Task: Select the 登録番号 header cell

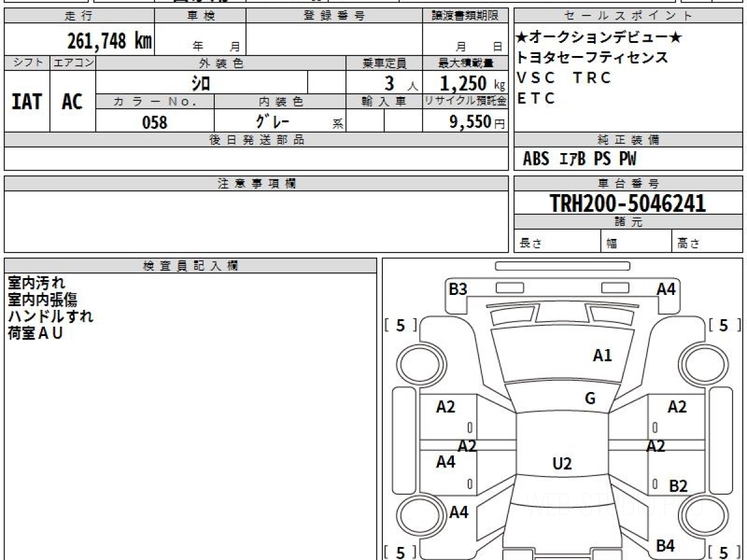Action: [x=334, y=16]
